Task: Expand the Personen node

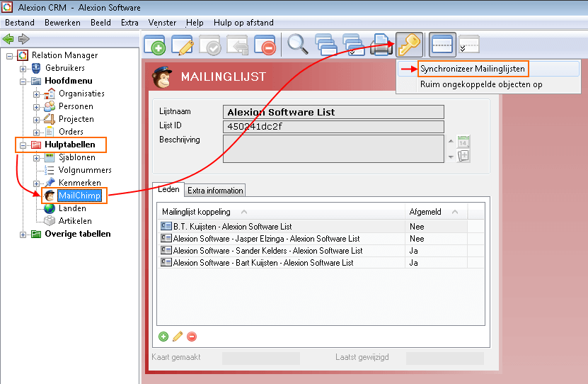Action: (36, 108)
